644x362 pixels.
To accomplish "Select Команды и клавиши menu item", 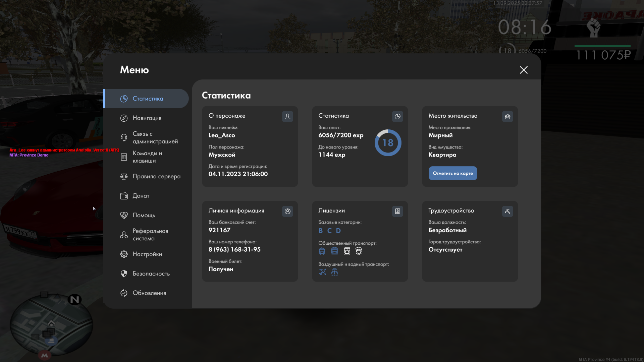I will [x=147, y=157].
